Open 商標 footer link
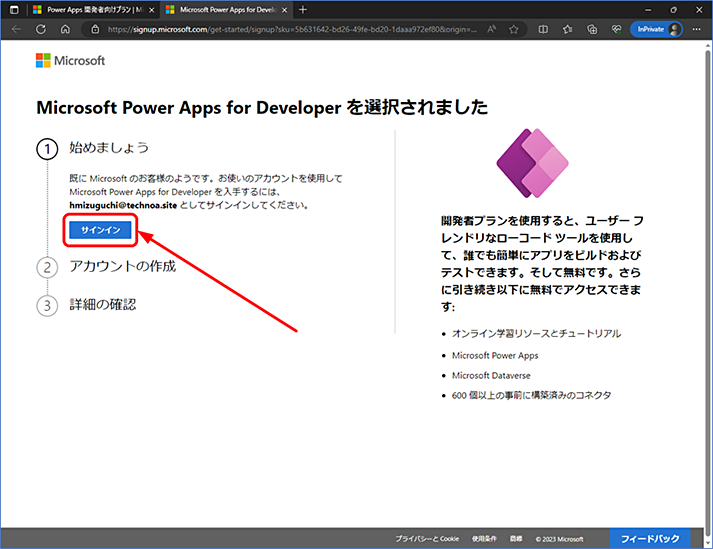The width and height of the screenshot is (713, 549). pos(516,539)
